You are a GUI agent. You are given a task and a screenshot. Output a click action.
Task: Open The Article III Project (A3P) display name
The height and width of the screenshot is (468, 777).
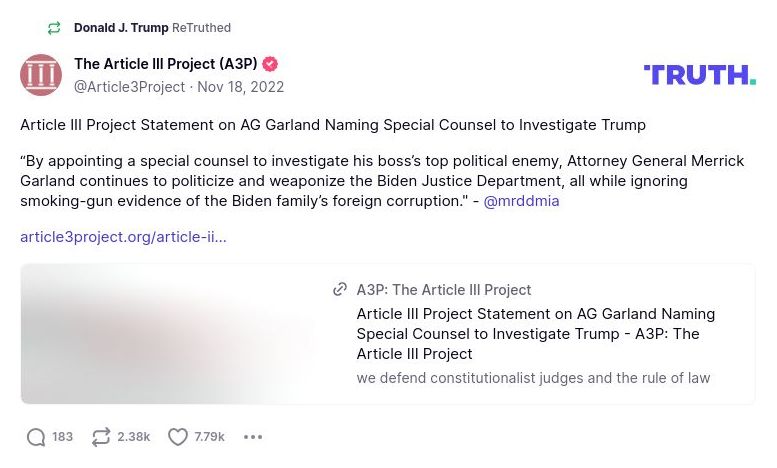coord(165,64)
